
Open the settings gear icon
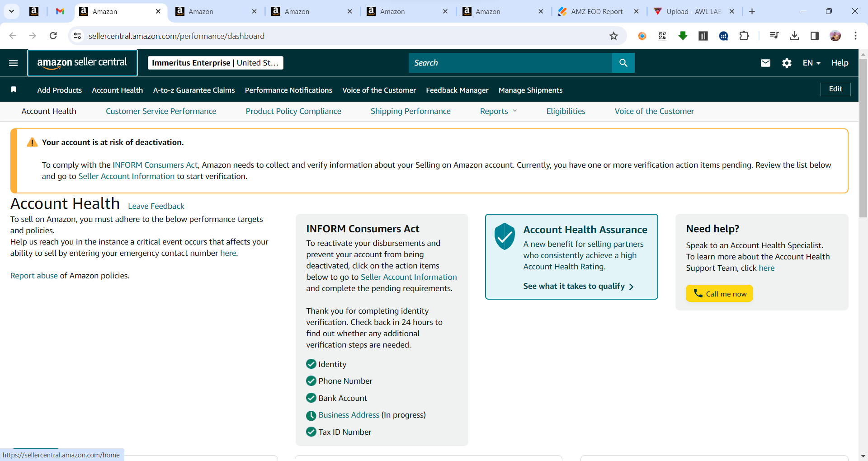(787, 63)
